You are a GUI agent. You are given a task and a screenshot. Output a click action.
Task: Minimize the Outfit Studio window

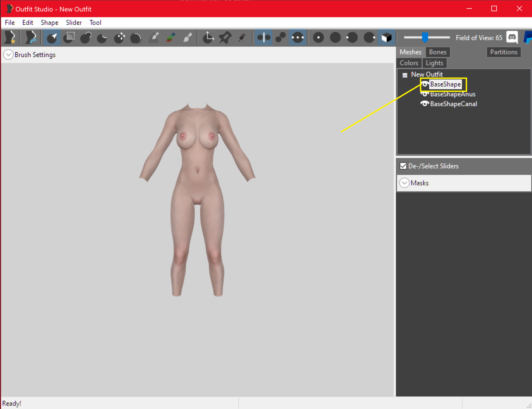[x=469, y=8]
